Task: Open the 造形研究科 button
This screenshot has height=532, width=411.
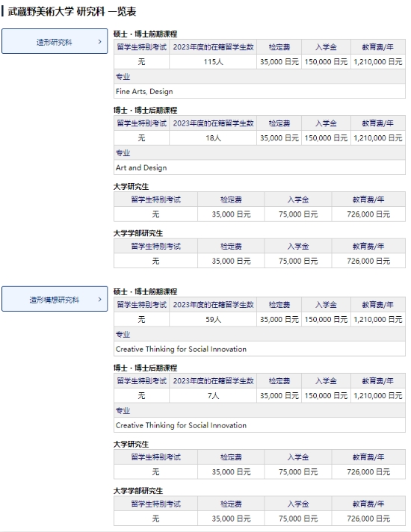Action: tap(55, 41)
